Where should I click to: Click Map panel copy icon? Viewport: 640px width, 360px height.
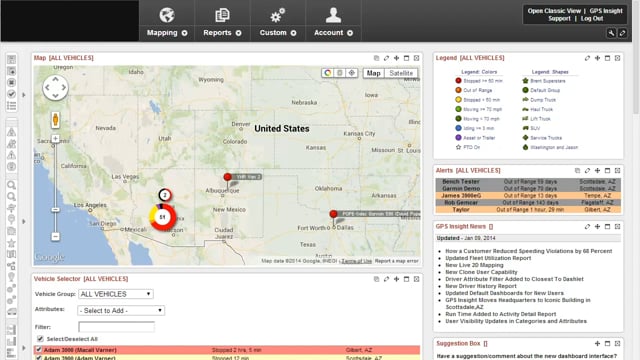pyautogui.click(x=376, y=58)
